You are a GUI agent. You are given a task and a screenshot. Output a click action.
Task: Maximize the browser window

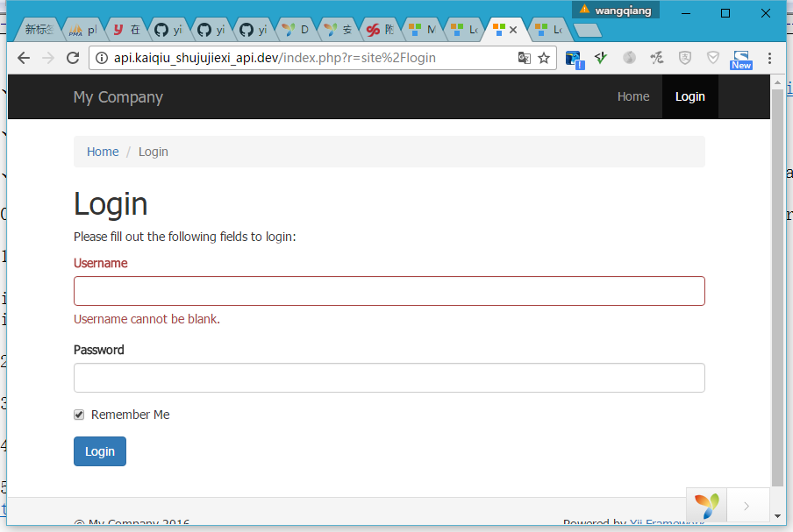(725, 13)
